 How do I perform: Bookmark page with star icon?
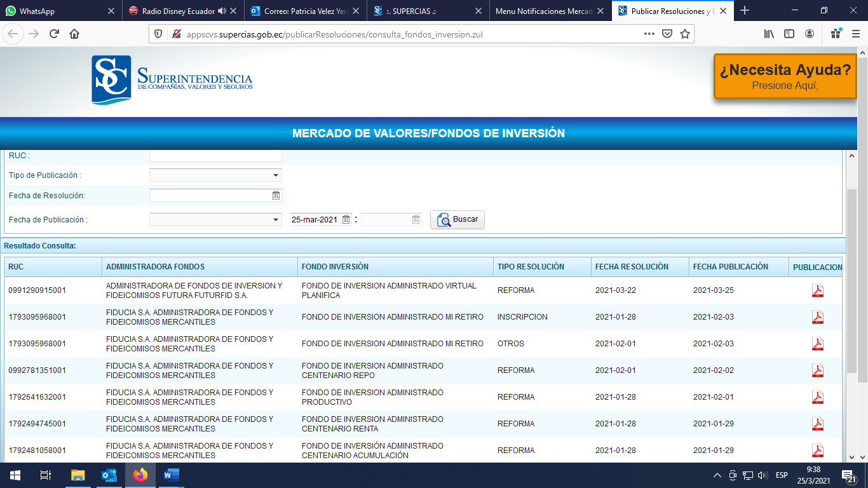pyautogui.click(x=684, y=34)
